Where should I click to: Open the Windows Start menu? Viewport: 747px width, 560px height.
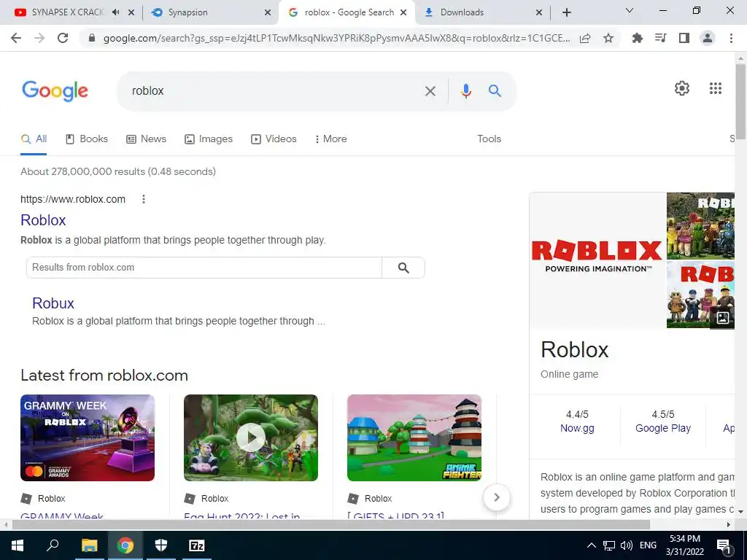[x=18, y=545]
